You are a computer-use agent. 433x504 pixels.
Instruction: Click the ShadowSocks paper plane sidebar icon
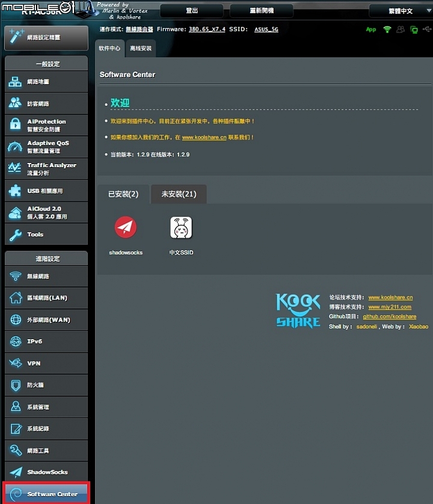click(16, 472)
